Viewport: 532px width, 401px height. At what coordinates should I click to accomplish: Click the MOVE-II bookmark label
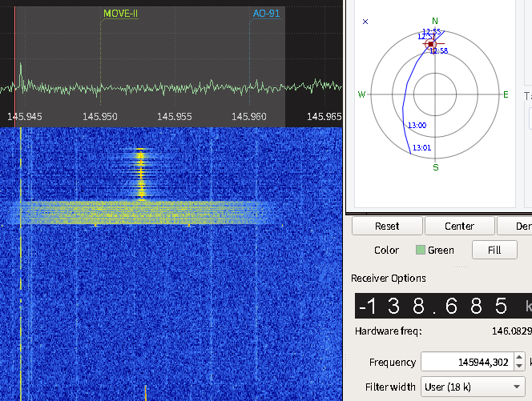(x=121, y=14)
